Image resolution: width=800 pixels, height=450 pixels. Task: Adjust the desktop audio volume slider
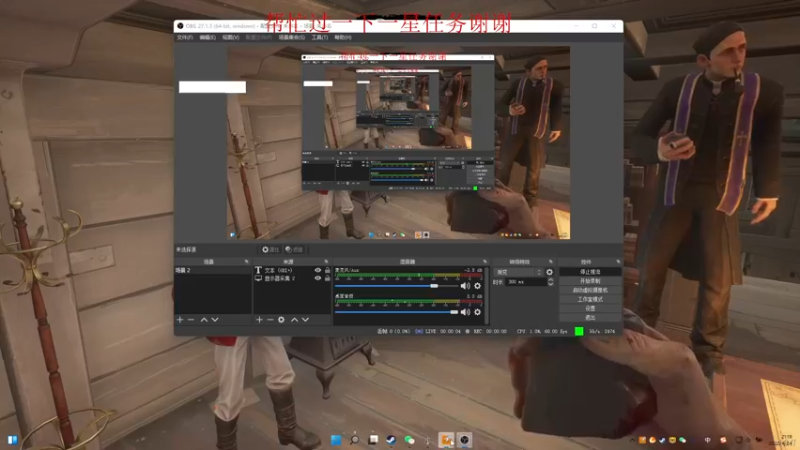[x=397, y=312]
